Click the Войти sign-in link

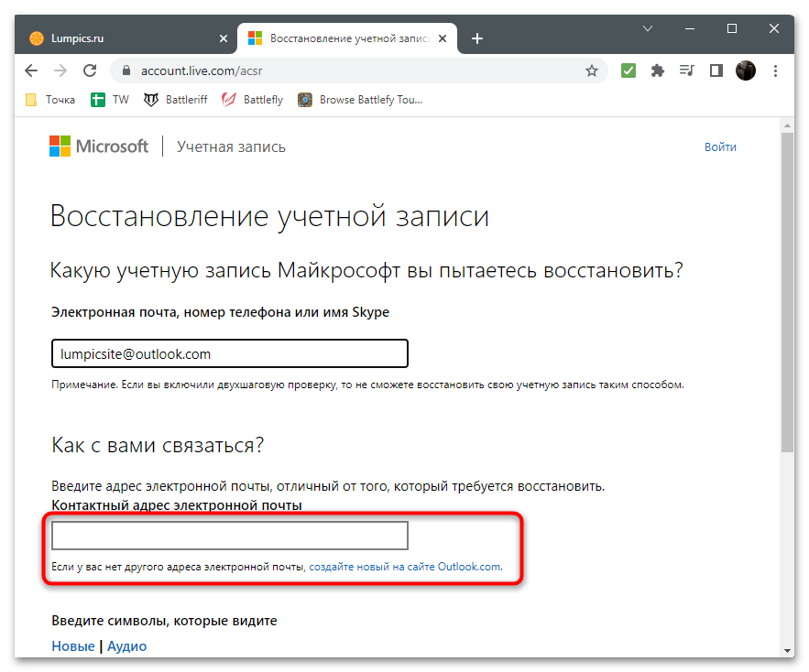point(720,147)
